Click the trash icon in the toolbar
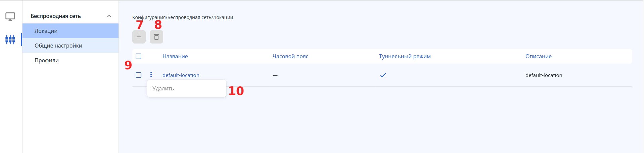This screenshot has width=644, height=153. [156, 37]
